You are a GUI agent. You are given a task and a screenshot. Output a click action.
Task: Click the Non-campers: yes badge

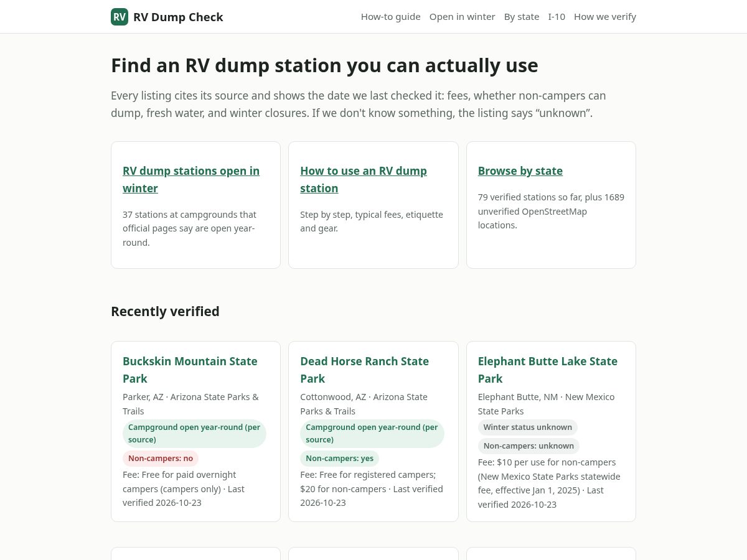point(339,459)
